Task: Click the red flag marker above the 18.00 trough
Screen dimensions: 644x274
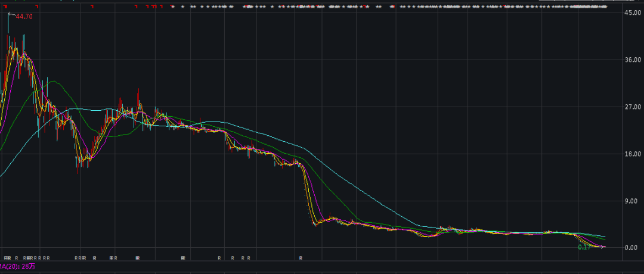Action: coord(93,5)
